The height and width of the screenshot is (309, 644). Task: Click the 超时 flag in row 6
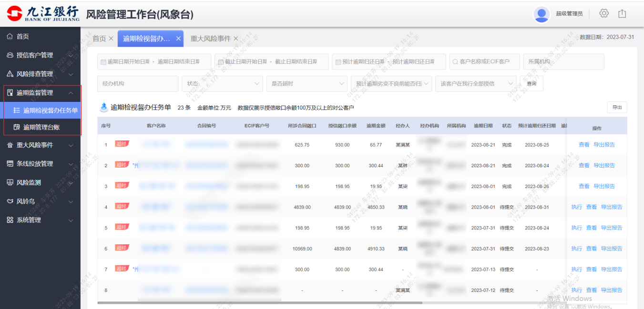(122, 248)
